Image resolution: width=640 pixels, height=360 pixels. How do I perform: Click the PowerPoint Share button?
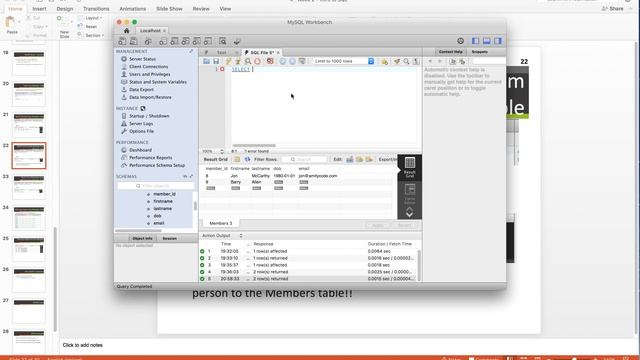pyautogui.click(x=613, y=9)
